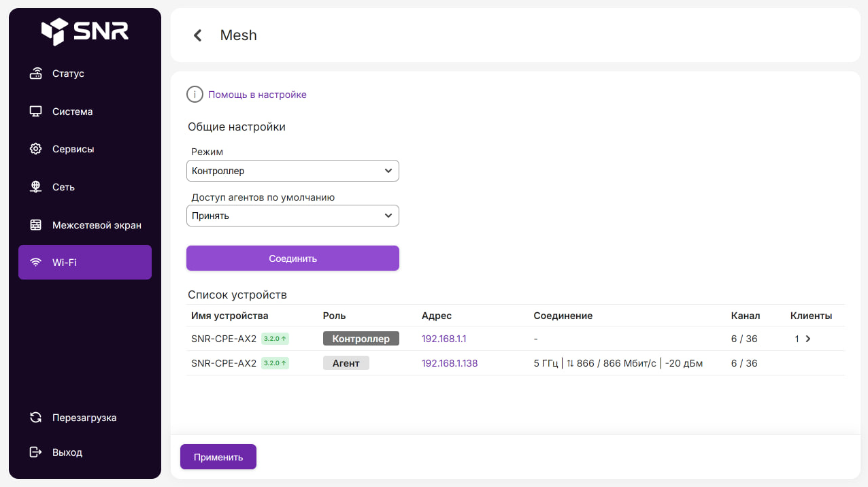The height and width of the screenshot is (487, 868).
Task: Click the logout icon next to Выход
Action: 36,452
